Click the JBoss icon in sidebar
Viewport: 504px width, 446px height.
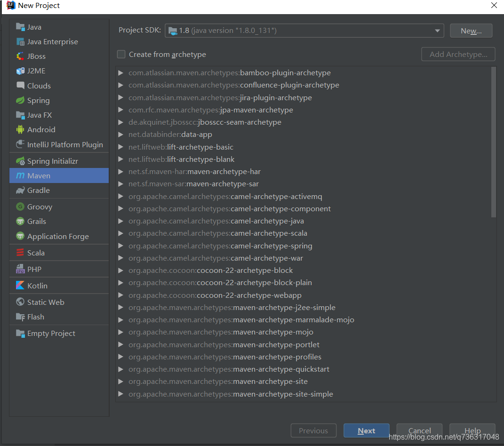coord(20,56)
